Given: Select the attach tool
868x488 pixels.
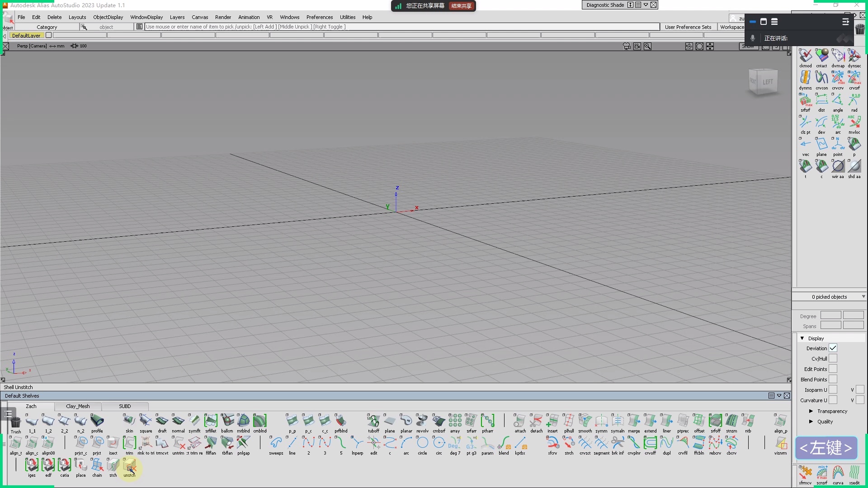Looking at the screenshot, I should (x=520, y=421).
